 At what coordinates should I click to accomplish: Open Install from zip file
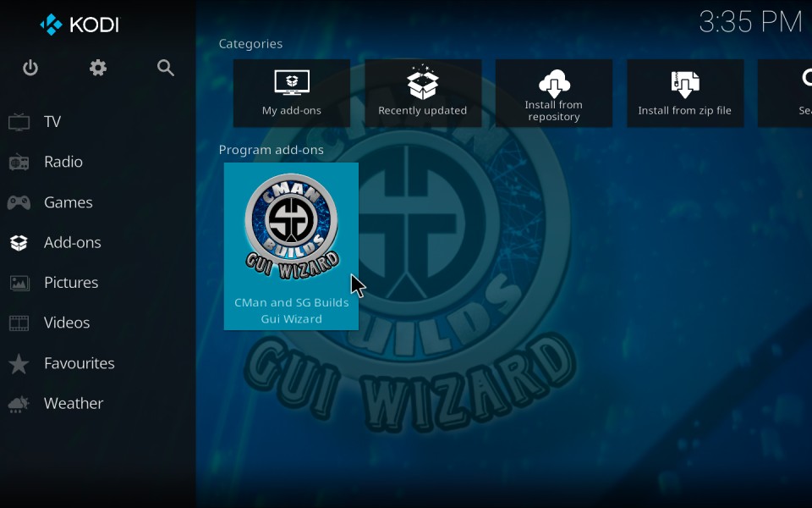click(x=685, y=93)
